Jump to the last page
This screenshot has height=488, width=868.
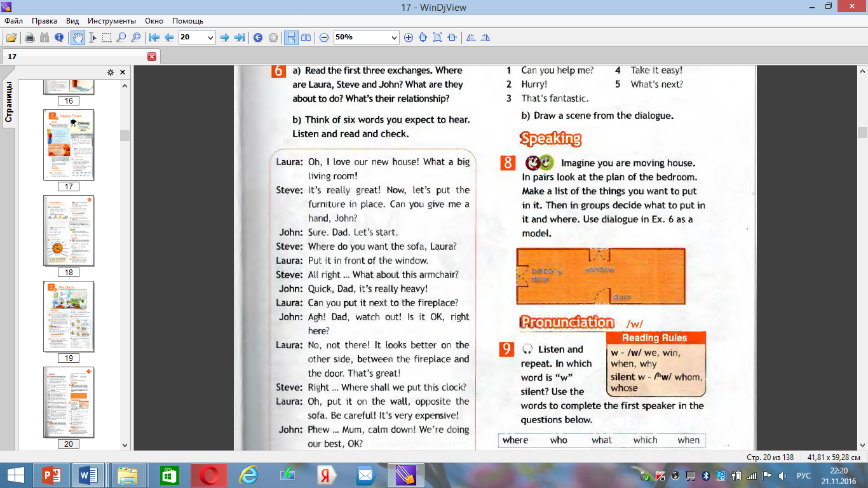coord(240,37)
